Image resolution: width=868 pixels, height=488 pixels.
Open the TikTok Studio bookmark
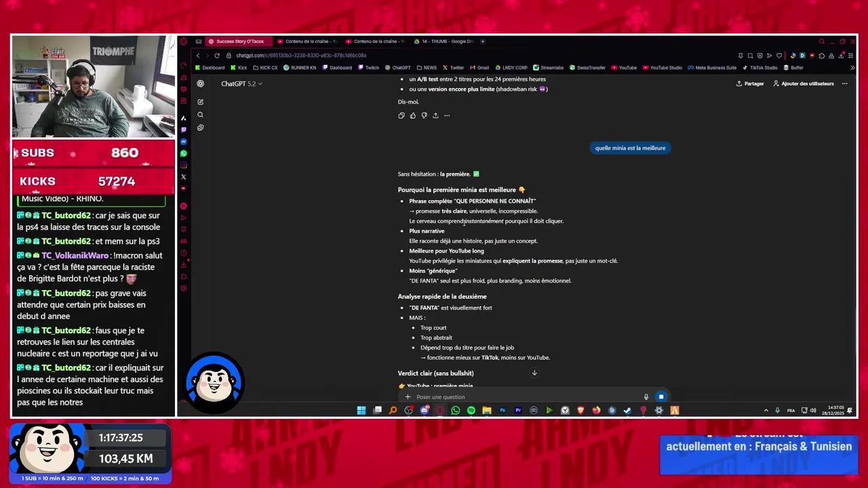[x=760, y=68]
